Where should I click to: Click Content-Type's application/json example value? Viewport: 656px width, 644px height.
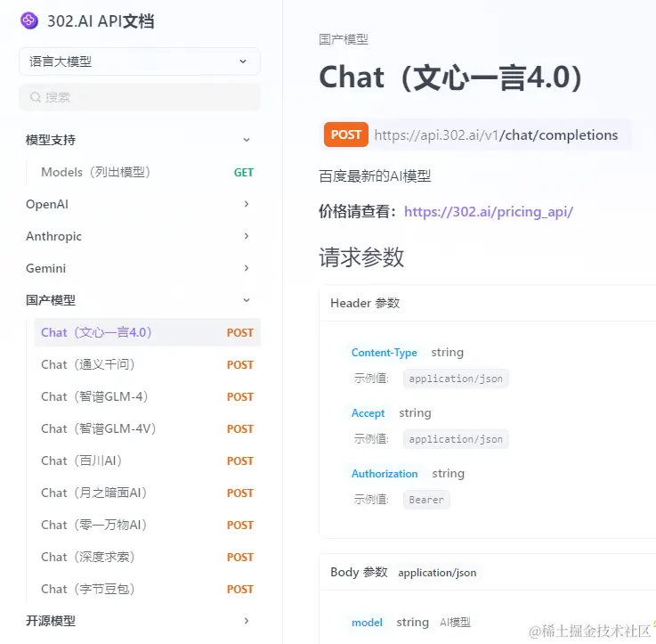click(456, 379)
